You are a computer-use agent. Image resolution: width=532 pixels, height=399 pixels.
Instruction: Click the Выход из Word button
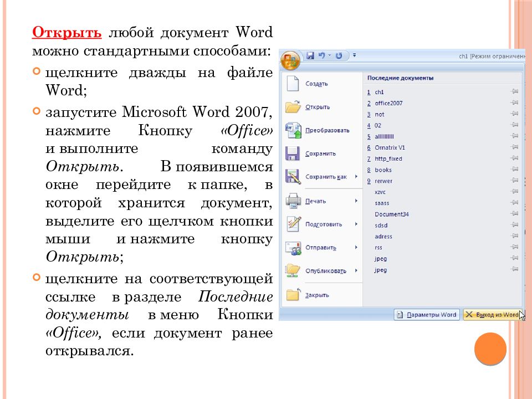tap(493, 315)
